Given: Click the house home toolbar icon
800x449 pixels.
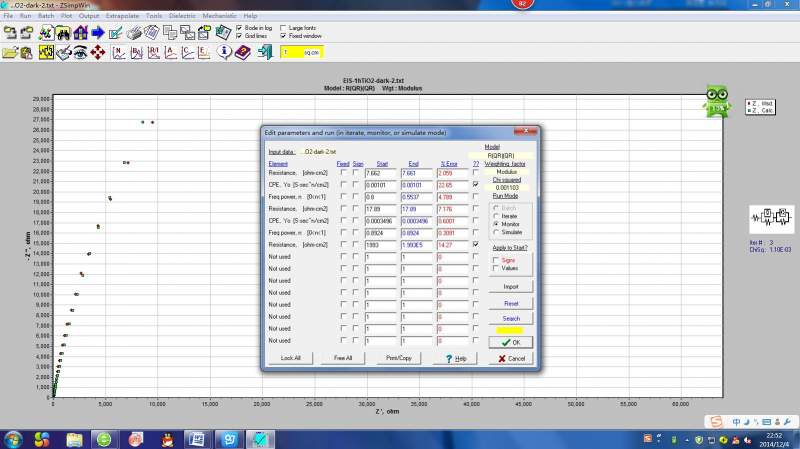Looking at the screenshot, I should coord(81,33).
